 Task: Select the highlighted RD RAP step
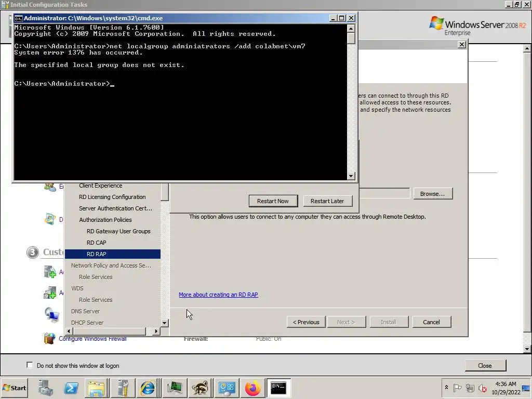tap(113, 254)
